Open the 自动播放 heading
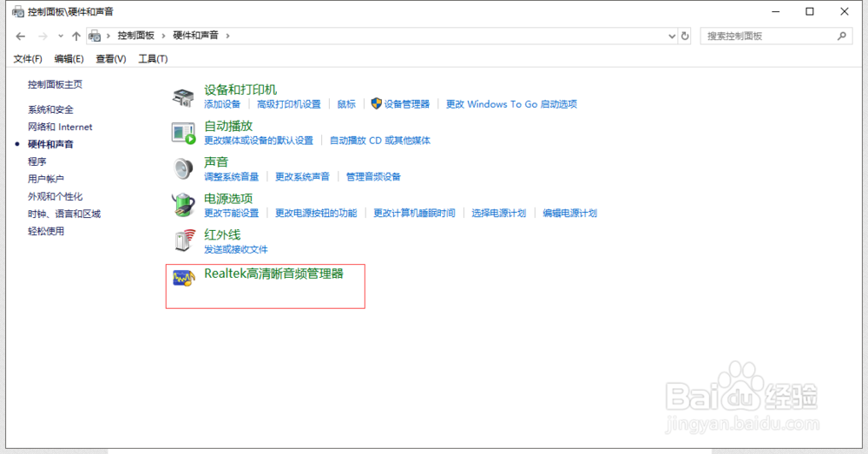Viewport: 868px width, 454px height. [x=228, y=126]
